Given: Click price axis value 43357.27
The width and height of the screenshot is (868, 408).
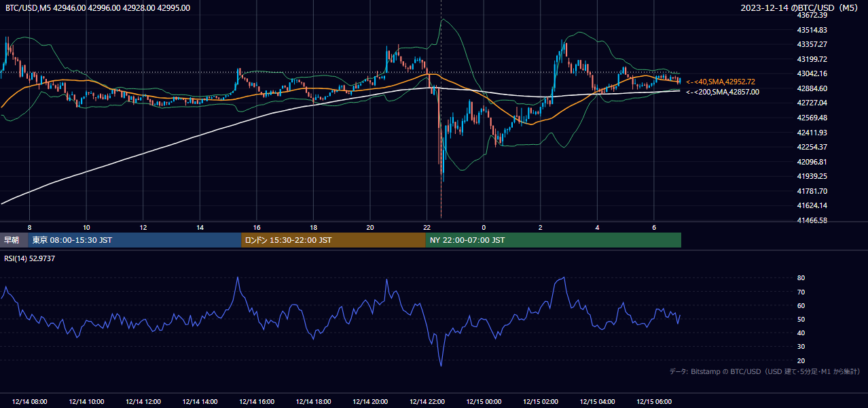Looking at the screenshot, I should pyautogui.click(x=812, y=44).
